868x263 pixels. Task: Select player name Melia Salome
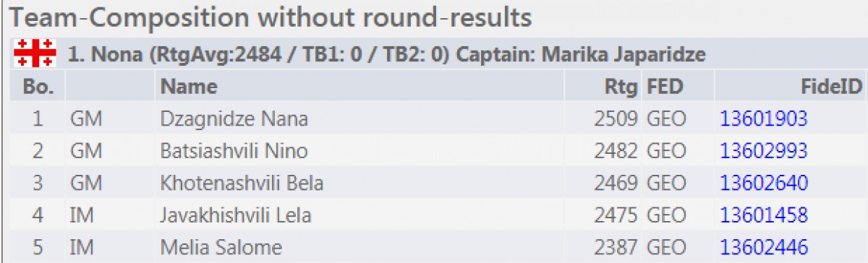(x=221, y=248)
